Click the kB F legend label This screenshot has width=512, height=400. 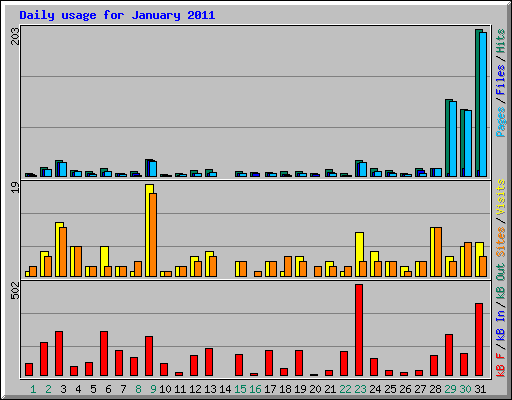[500, 364]
